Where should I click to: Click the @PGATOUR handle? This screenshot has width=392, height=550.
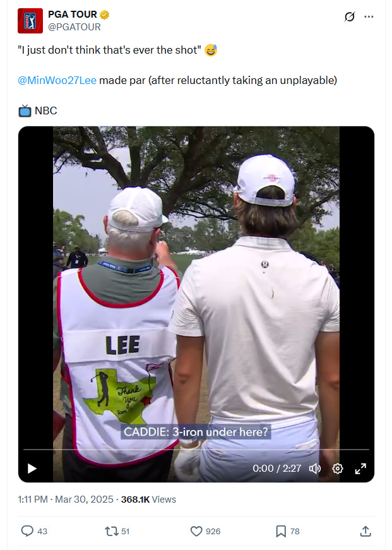click(74, 27)
